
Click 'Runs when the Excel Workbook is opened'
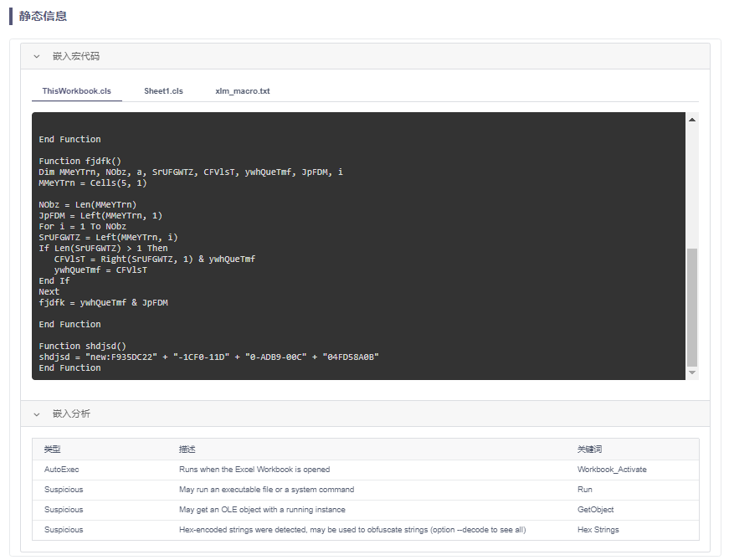254,470
